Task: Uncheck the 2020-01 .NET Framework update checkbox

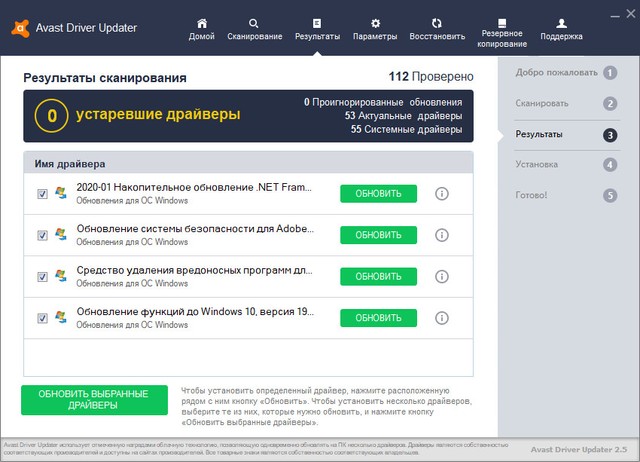Action: [x=42, y=193]
